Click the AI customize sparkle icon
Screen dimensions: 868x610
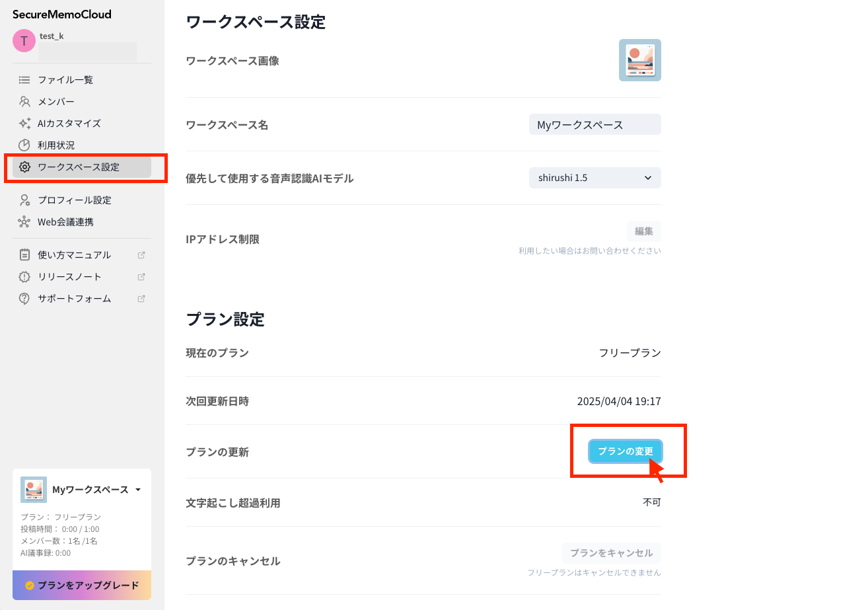24,124
